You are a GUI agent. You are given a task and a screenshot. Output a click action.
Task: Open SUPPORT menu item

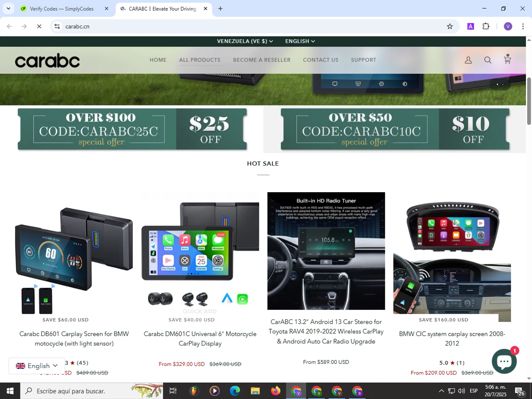point(364,60)
